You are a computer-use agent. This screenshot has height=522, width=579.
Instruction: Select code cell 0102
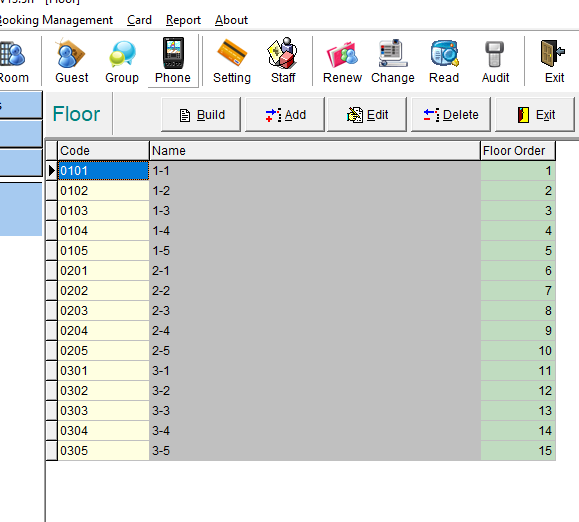103,190
